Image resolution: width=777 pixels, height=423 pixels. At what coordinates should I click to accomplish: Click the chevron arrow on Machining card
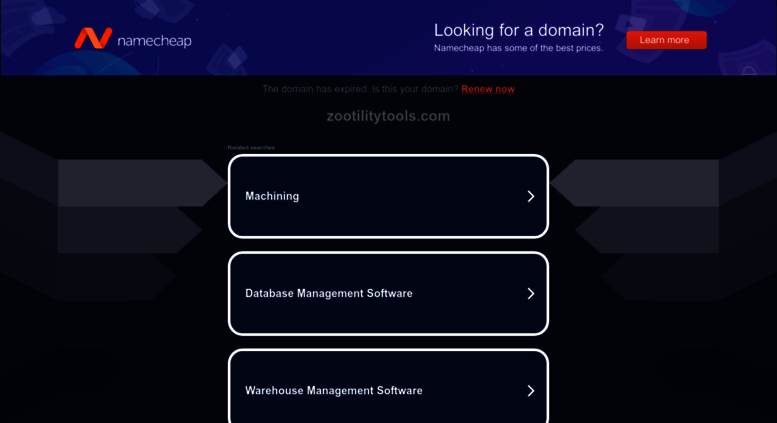coord(531,196)
